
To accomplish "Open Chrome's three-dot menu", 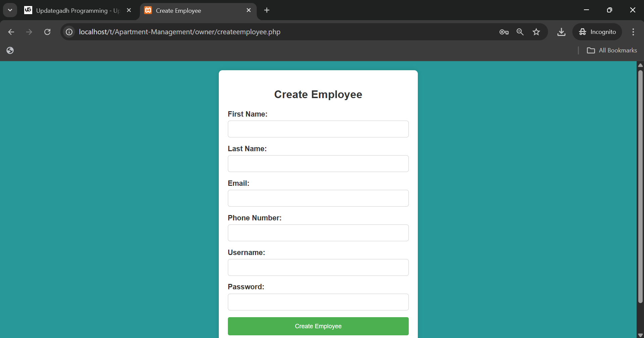I will tap(633, 32).
